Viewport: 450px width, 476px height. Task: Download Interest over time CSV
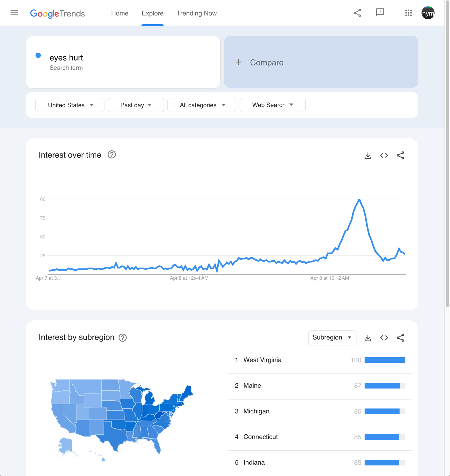coord(368,156)
